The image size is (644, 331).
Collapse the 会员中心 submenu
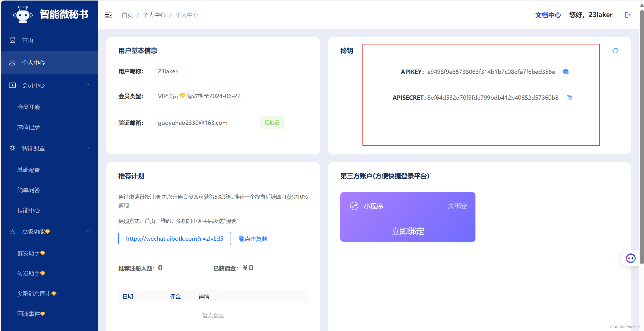tap(88, 85)
